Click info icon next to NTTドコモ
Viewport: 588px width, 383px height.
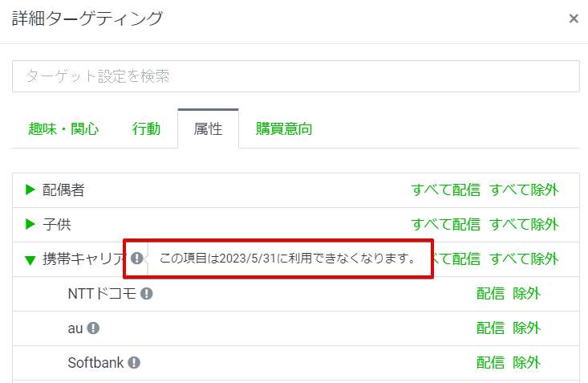point(147,294)
